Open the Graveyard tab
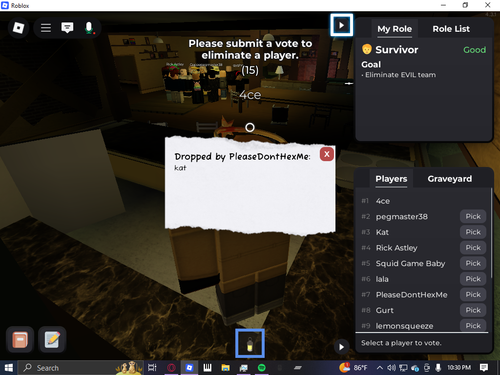Viewport: 500px width, 375px height. [x=450, y=179]
